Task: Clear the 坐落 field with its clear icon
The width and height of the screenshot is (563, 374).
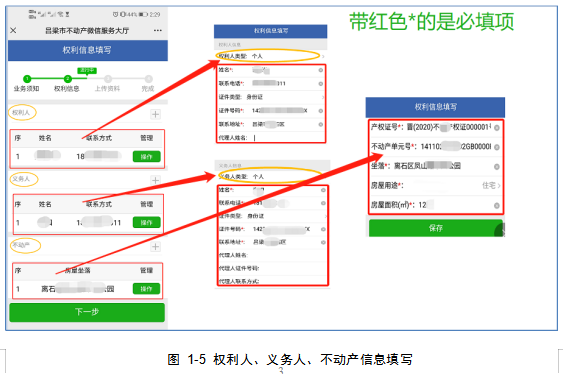Action: [497, 167]
